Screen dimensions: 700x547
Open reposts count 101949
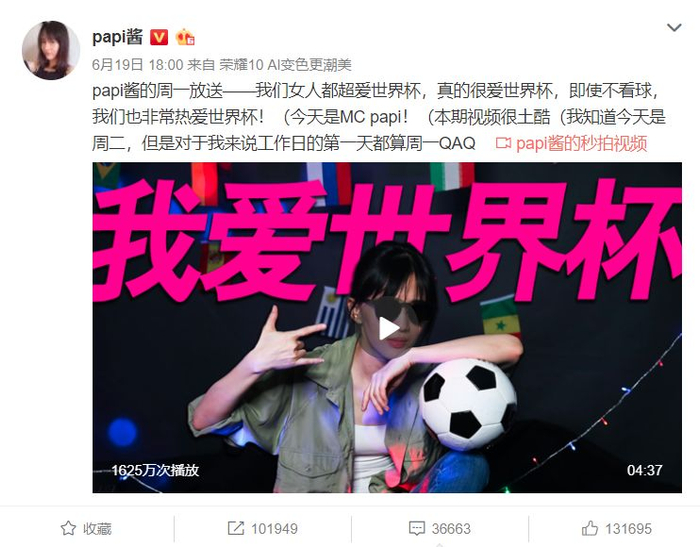point(274,529)
